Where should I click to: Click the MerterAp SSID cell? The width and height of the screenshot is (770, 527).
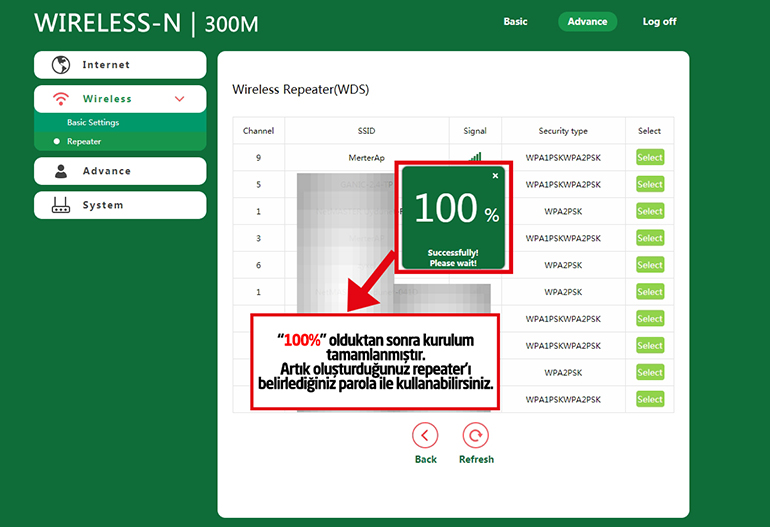point(366,158)
